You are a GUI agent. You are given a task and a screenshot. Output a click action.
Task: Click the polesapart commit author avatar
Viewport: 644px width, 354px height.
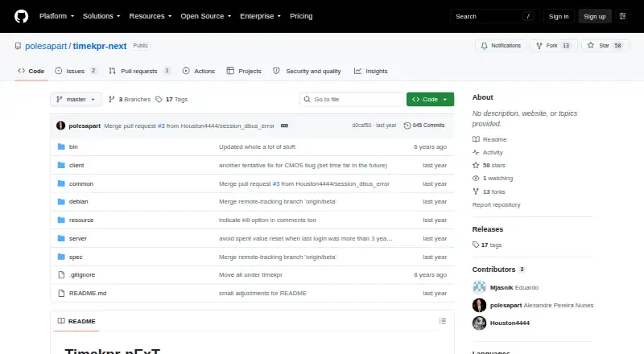[61, 126]
